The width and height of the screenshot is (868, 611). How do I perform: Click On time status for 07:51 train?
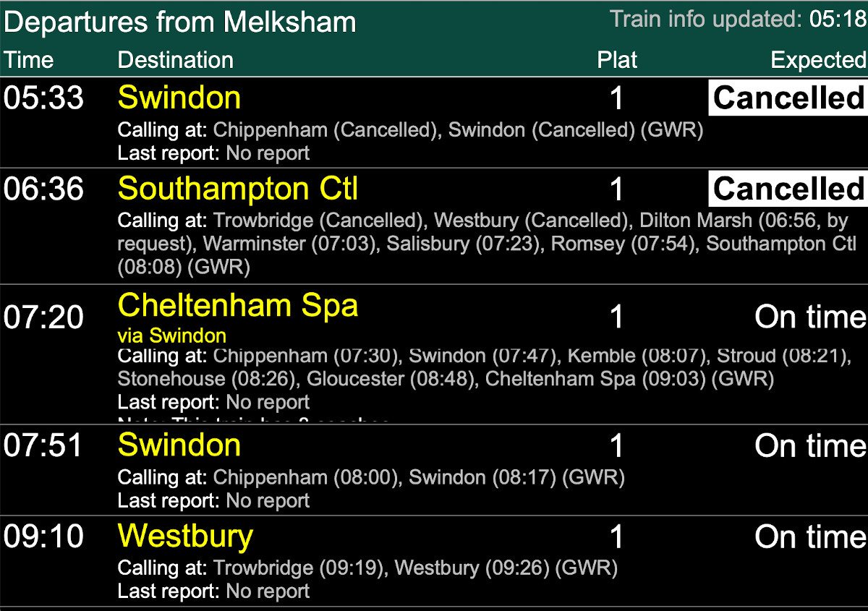810,445
